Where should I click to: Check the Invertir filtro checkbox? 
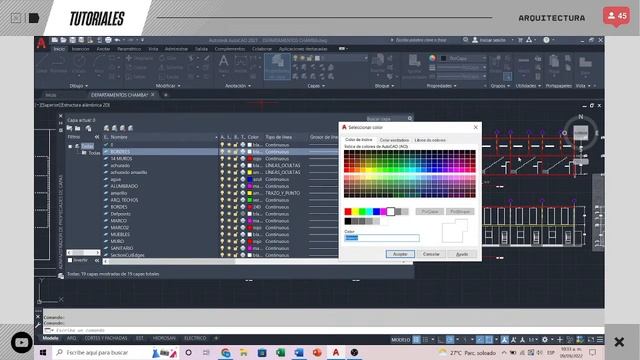(x=70, y=260)
